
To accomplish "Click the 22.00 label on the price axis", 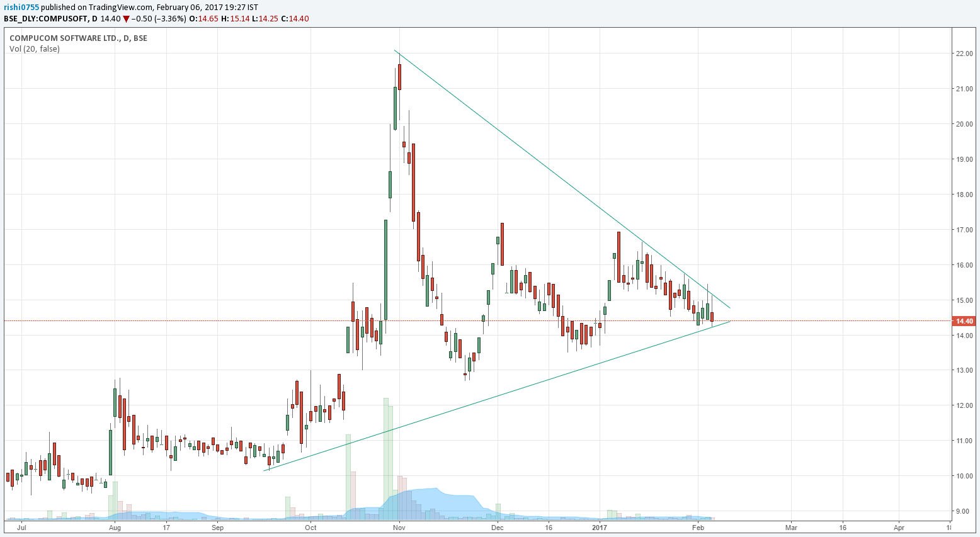I will click(964, 54).
